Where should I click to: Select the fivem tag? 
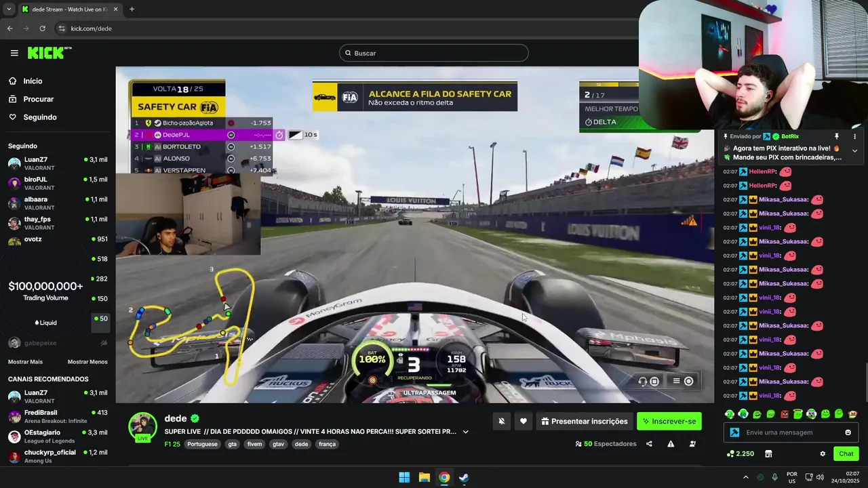click(x=255, y=445)
